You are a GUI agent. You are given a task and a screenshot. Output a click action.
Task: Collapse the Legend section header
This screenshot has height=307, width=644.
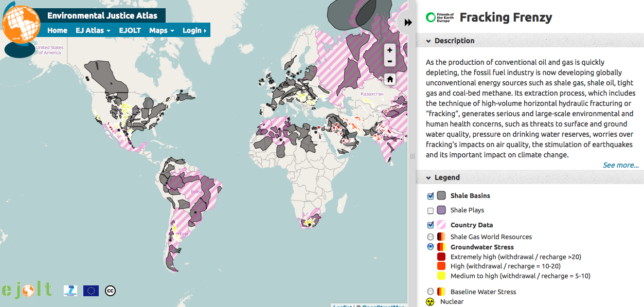(x=447, y=177)
